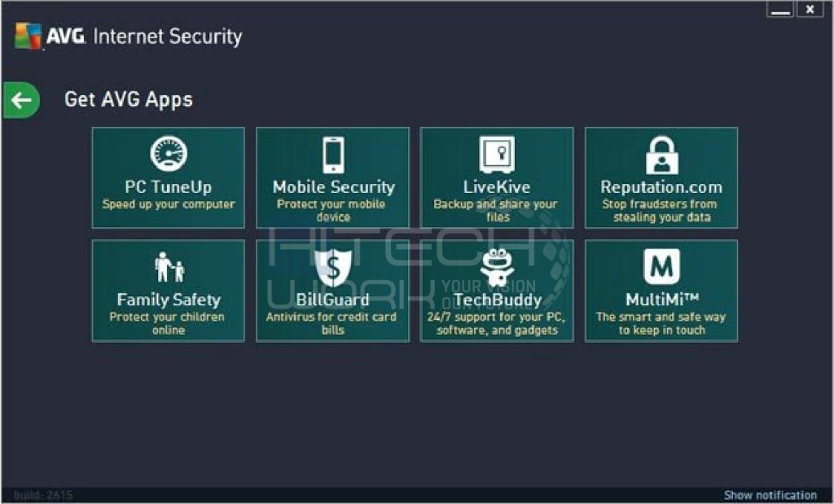
Task: Click the Mobile Security phone icon
Action: pyautogui.click(x=333, y=155)
